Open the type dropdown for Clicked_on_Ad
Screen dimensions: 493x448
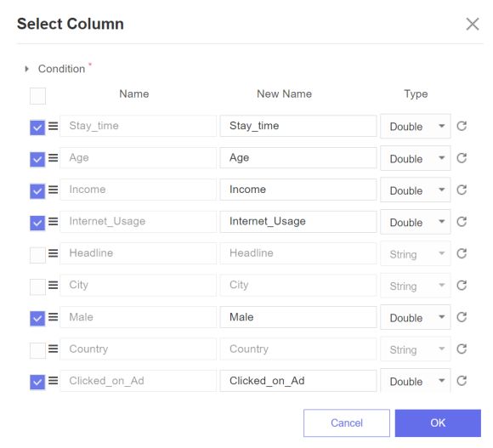tap(416, 381)
